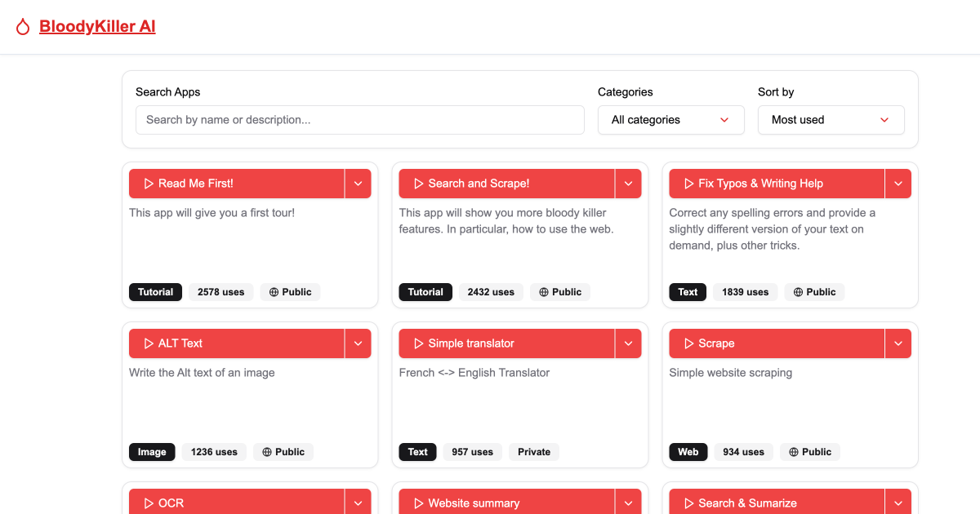Focus the Search Apps input field

pos(360,120)
